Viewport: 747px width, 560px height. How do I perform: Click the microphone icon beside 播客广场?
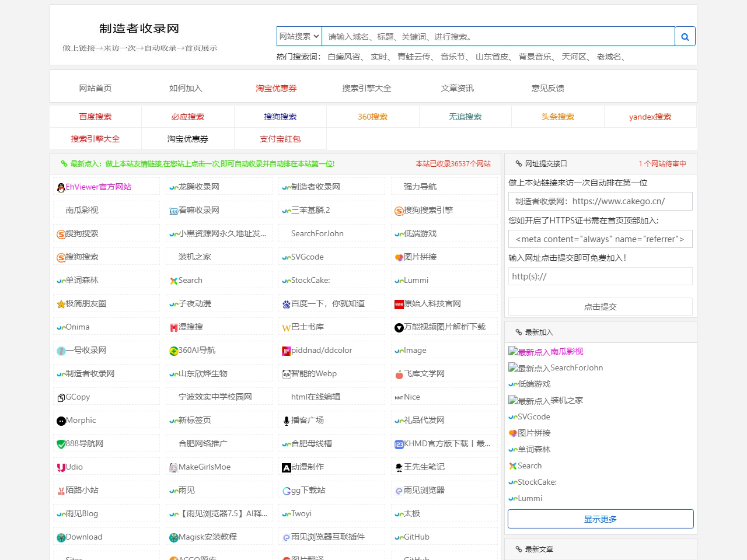coord(286,421)
